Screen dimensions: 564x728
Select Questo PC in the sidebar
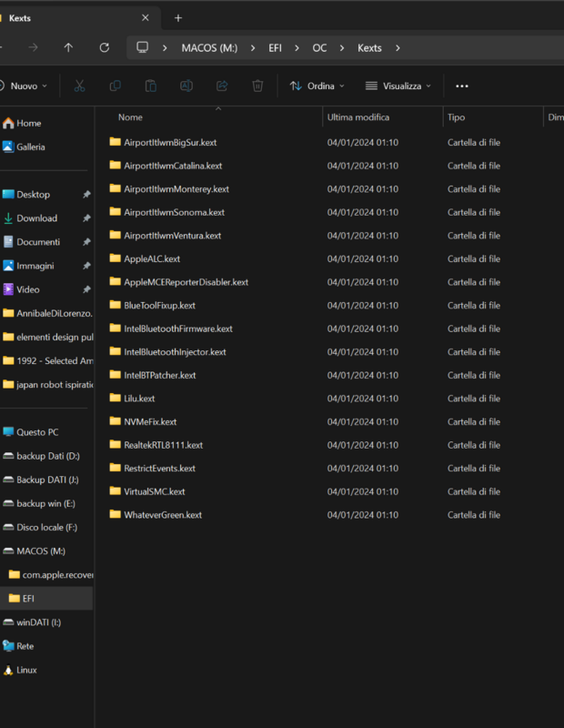31,432
